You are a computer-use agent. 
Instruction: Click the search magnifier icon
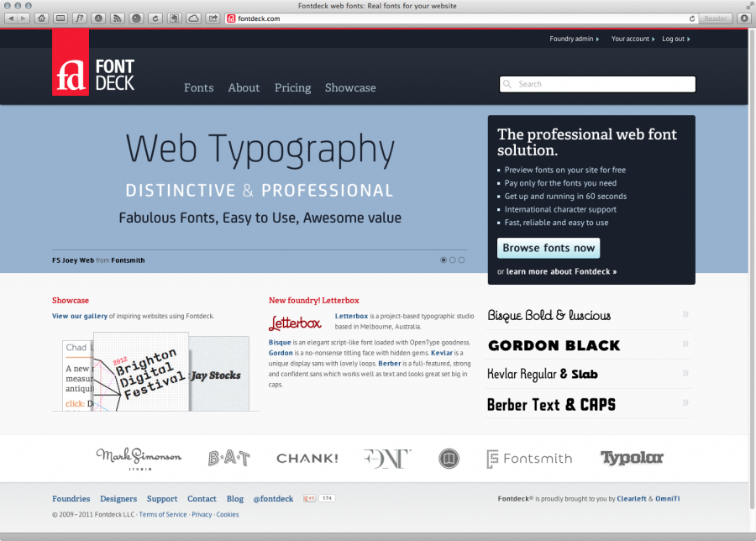(507, 84)
